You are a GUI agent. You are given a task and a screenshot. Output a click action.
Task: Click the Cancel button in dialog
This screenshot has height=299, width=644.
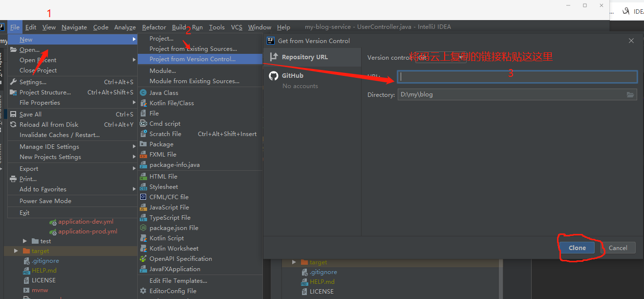click(618, 248)
